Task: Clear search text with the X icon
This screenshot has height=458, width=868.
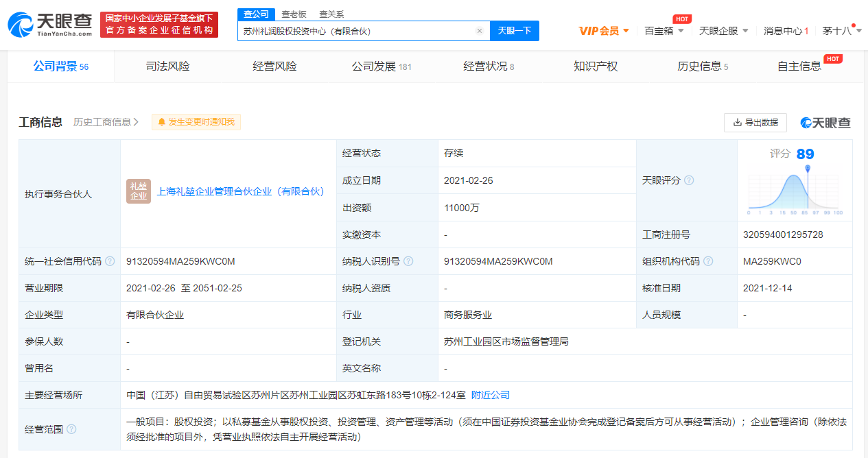Action: click(x=479, y=31)
